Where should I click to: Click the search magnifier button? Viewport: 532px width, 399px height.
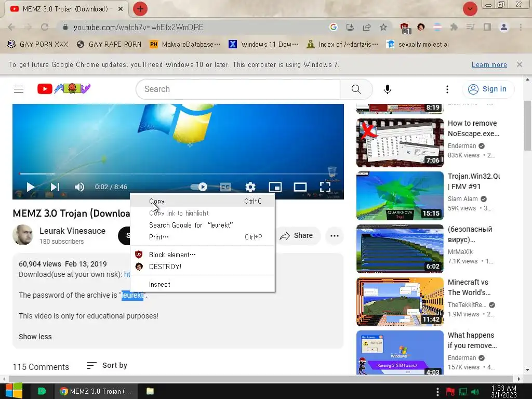(356, 89)
